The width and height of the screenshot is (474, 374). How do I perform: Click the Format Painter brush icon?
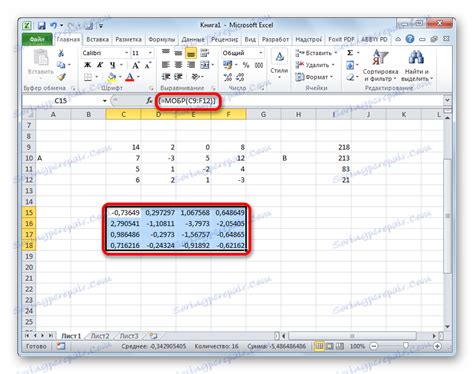61,77
